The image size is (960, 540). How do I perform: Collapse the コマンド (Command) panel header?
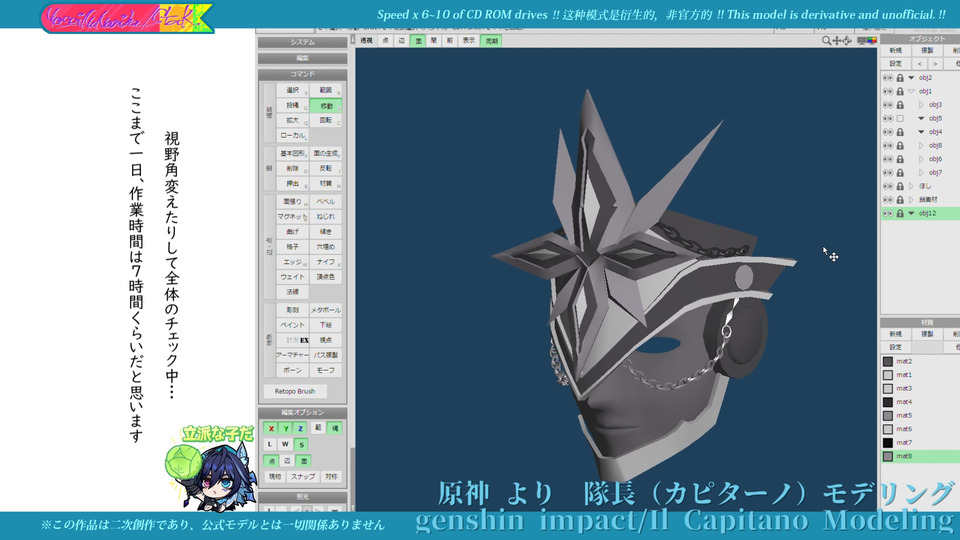tap(302, 74)
